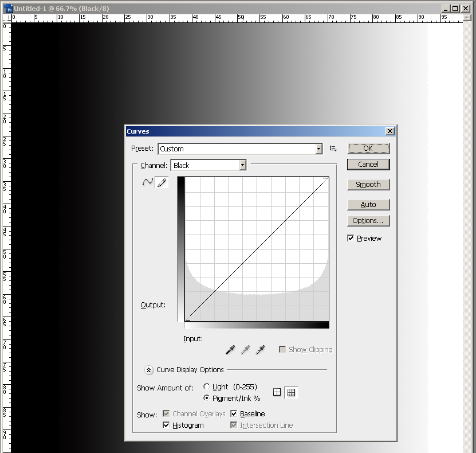Viewport: 476px width, 453px height.
Task: Pick the gray point eyedropper
Action: coord(245,350)
